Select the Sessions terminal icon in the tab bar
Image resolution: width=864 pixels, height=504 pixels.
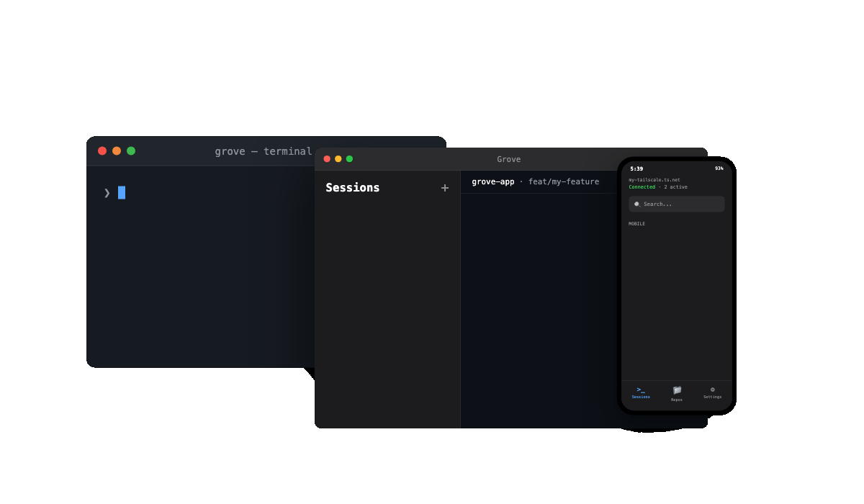click(x=640, y=391)
